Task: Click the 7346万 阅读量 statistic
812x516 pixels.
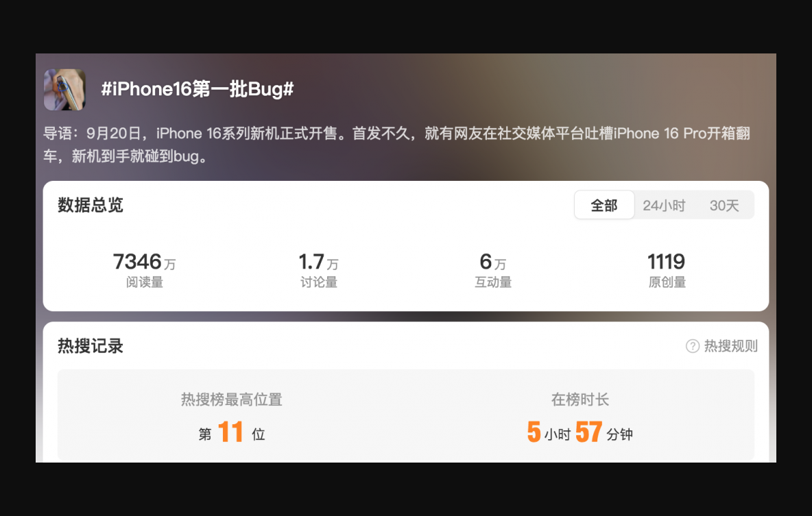Action: click(x=145, y=269)
